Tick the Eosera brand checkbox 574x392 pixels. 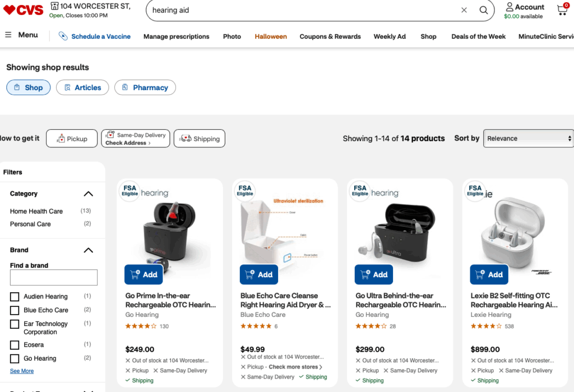[15, 345]
